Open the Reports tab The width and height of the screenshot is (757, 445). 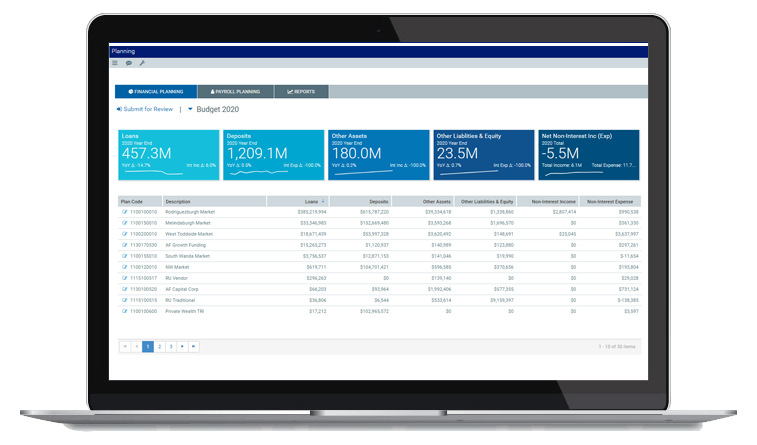click(301, 91)
